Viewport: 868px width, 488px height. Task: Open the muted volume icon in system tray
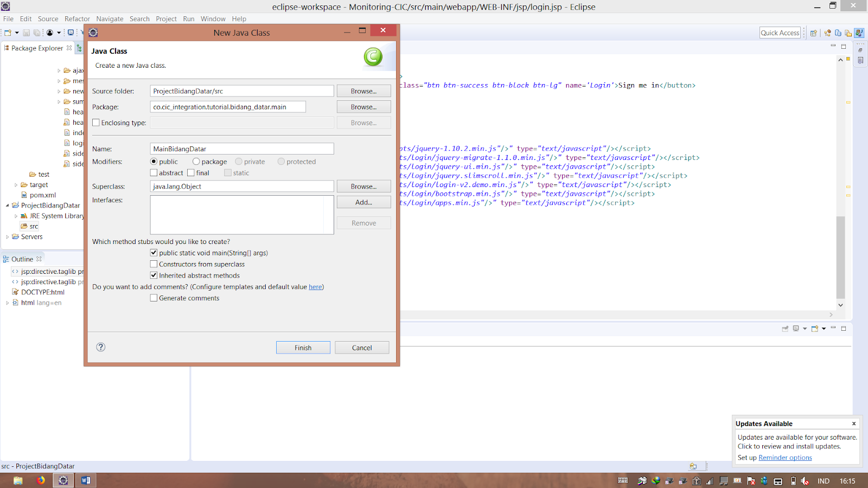[805, 480]
